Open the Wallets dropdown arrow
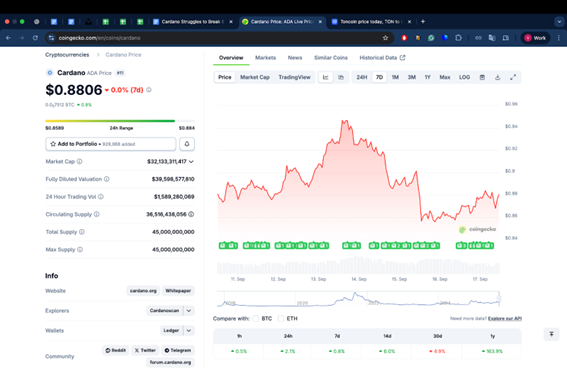The height and width of the screenshot is (368, 567). click(x=189, y=330)
